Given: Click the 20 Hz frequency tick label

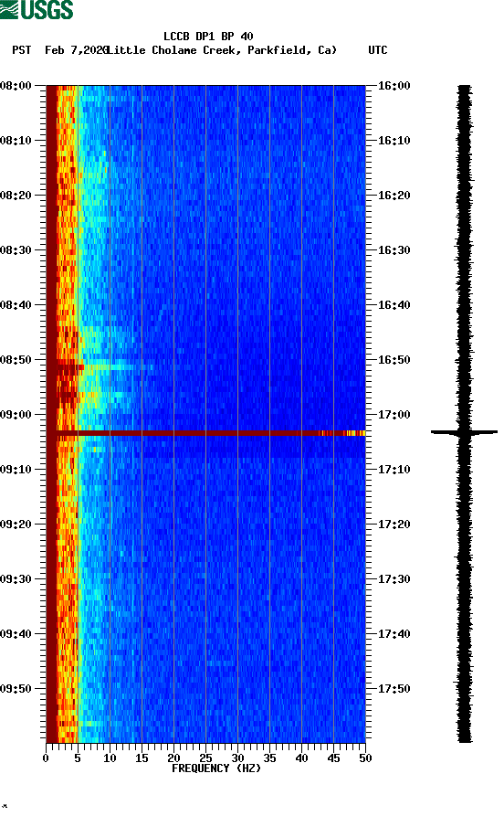Looking at the screenshot, I should (x=173, y=758).
